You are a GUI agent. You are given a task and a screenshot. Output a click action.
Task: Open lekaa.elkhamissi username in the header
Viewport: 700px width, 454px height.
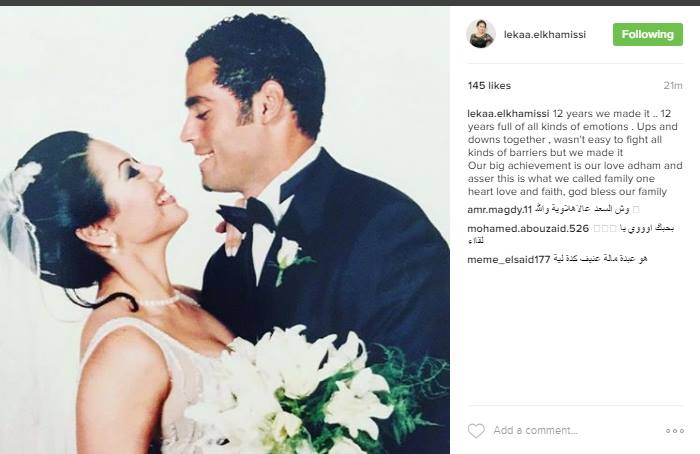point(545,34)
